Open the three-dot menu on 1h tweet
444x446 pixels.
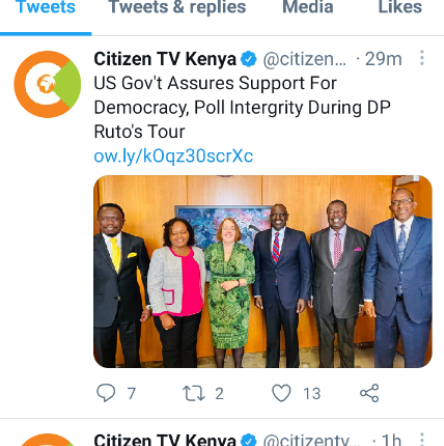(422, 439)
